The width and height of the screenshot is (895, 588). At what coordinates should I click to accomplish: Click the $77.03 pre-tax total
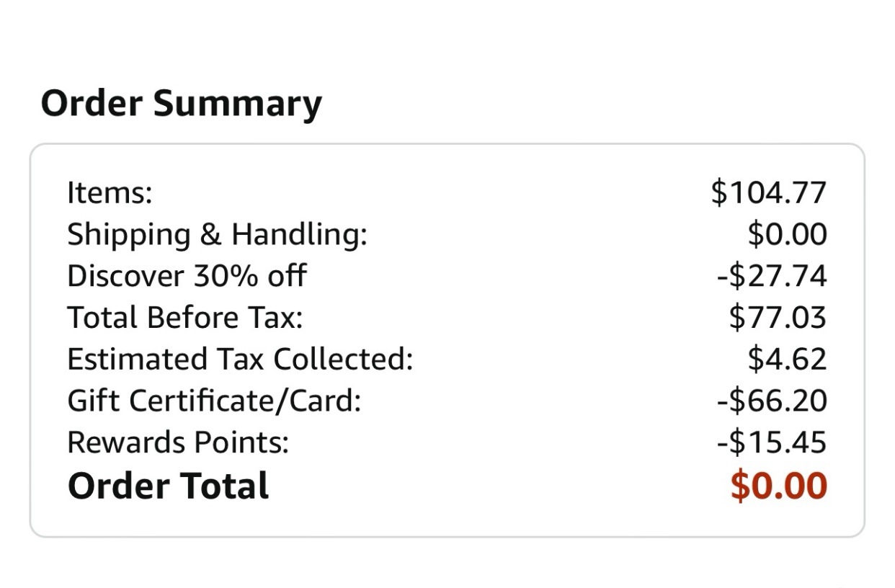pyautogui.click(x=778, y=318)
